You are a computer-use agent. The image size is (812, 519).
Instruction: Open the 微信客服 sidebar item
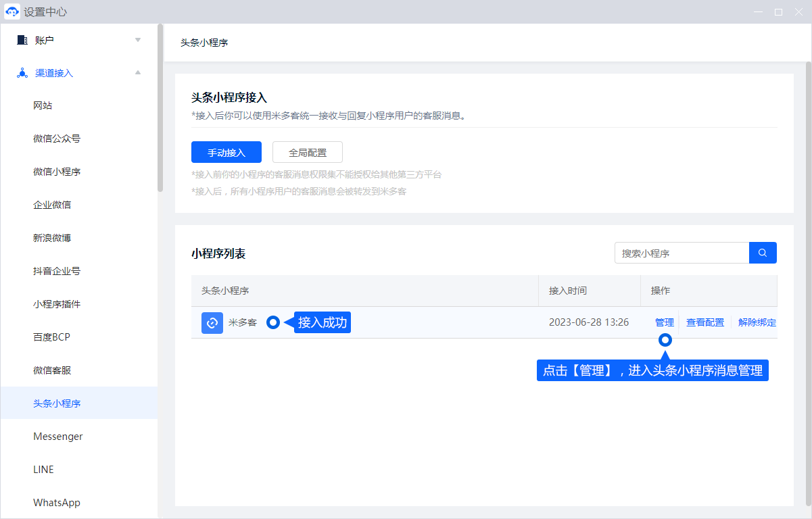tap(52, 370)
